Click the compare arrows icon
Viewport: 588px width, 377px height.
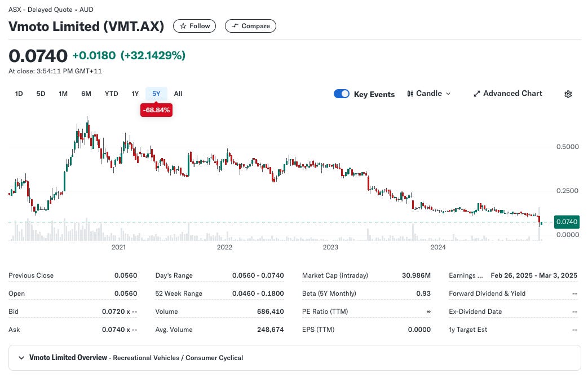[235, 26]
